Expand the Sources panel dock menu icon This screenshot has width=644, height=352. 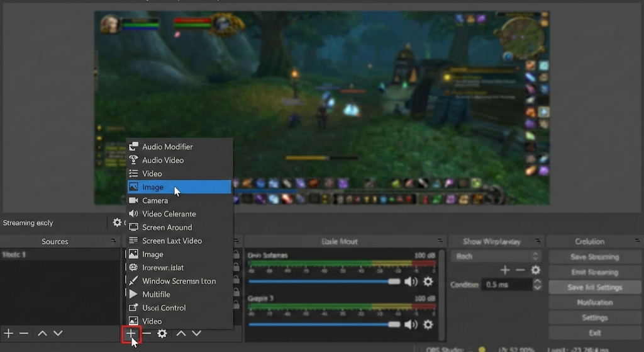pyautogui.click(x=113, y=241)
